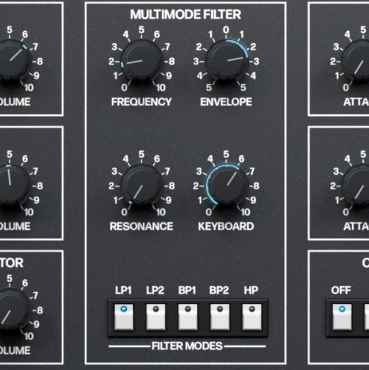Click the LP1 indicator LED
369x370 pixels.
pos(124,309)
